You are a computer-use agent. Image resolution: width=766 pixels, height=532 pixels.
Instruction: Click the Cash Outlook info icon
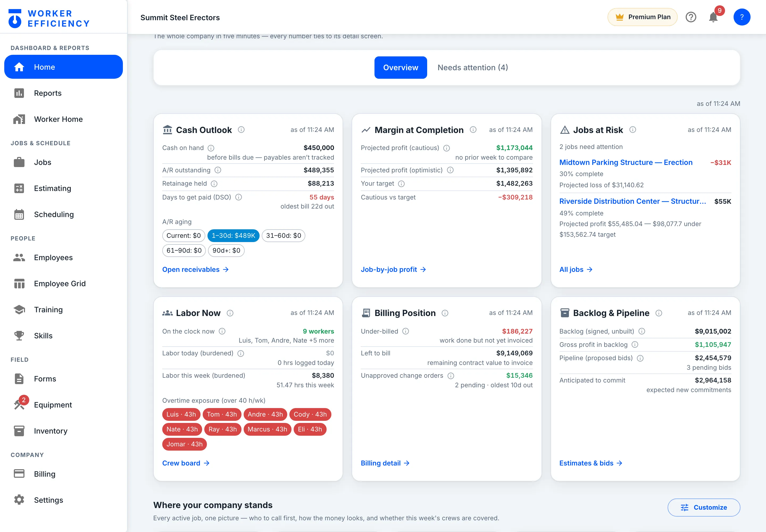[x=241, y=130]
